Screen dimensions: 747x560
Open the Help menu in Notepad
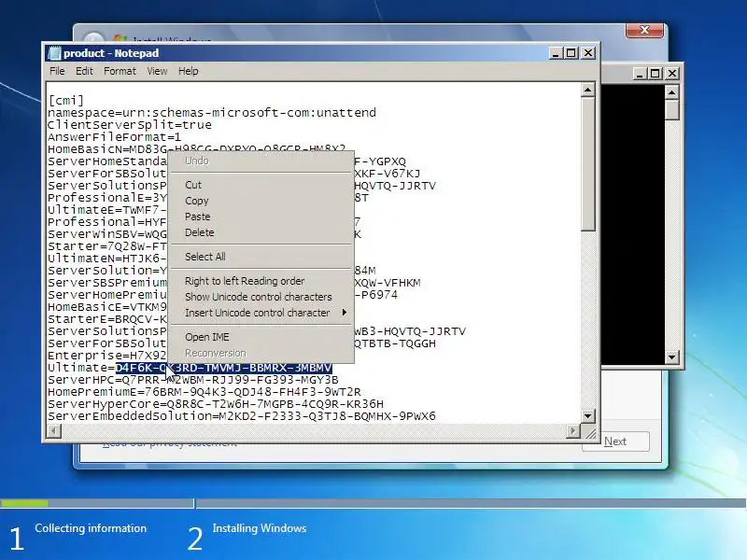(189, 71)
